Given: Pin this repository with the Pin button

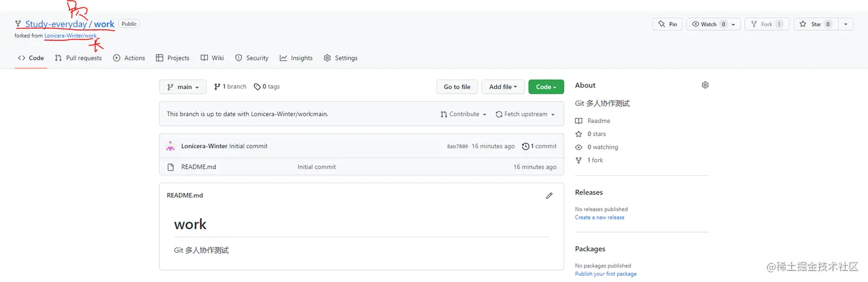Looking at the screenshot, I should (x=667, y=24).
